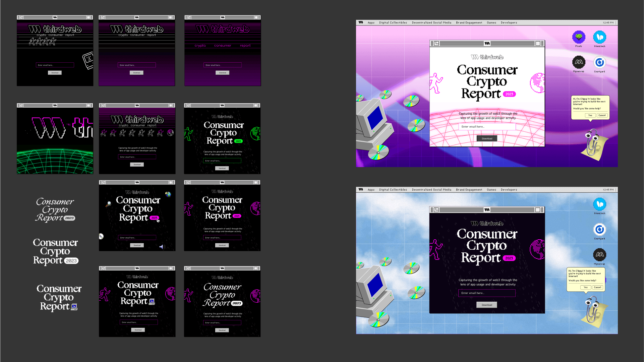Viewport: 644px width, 362px height.
Task: Open Digital Collectibles menu in purple mockup
Action: click(x=393, y=23)
